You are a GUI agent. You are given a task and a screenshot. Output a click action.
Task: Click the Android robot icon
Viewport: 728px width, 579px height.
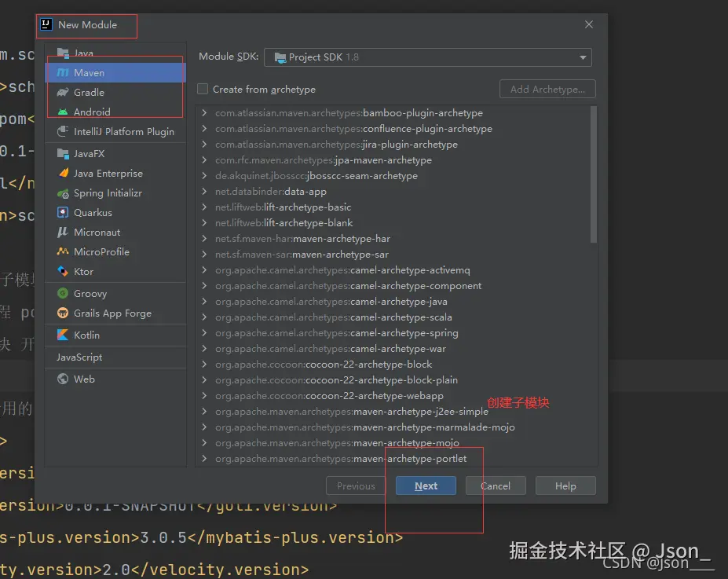[63, 112]
